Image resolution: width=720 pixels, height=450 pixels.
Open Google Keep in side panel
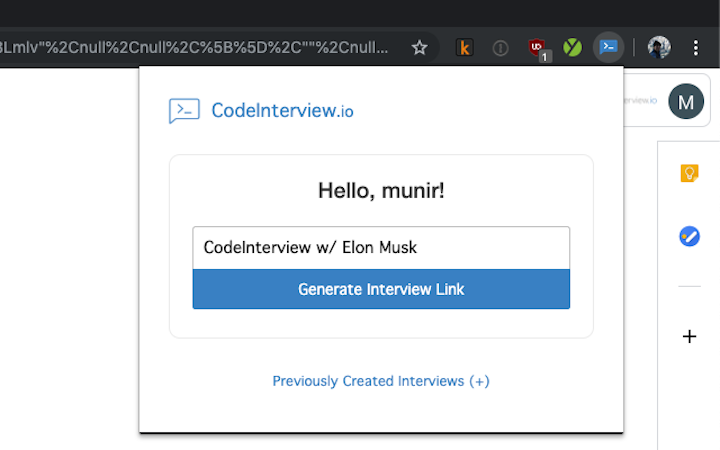coord(689,173)
